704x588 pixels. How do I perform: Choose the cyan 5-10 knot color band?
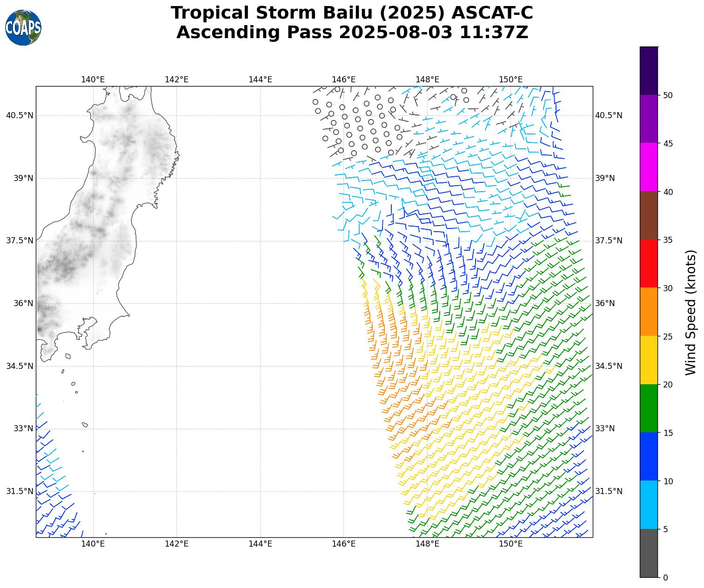click(649, 505)
